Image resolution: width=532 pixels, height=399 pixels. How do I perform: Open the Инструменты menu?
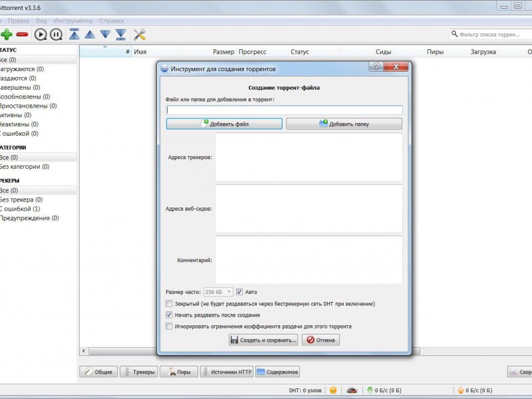point(73,21)
